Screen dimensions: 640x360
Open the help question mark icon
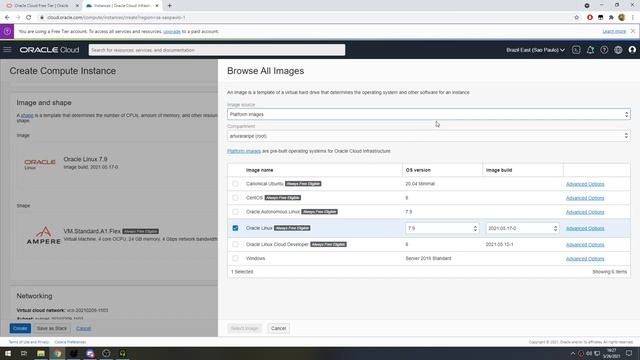604,50
